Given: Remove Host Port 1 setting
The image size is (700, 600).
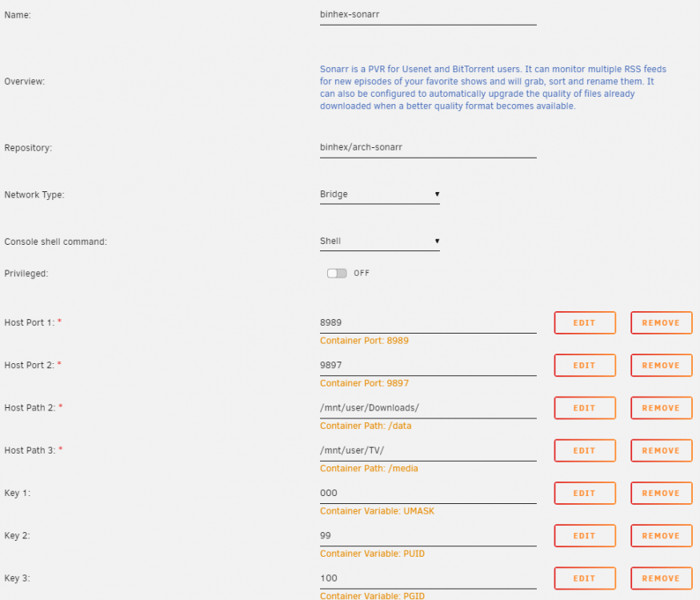Looking at the screenshot, I should (661, 322).
